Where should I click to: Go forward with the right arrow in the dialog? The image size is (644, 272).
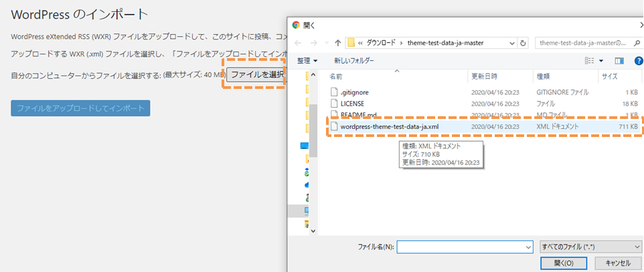(x=313, y=43)
